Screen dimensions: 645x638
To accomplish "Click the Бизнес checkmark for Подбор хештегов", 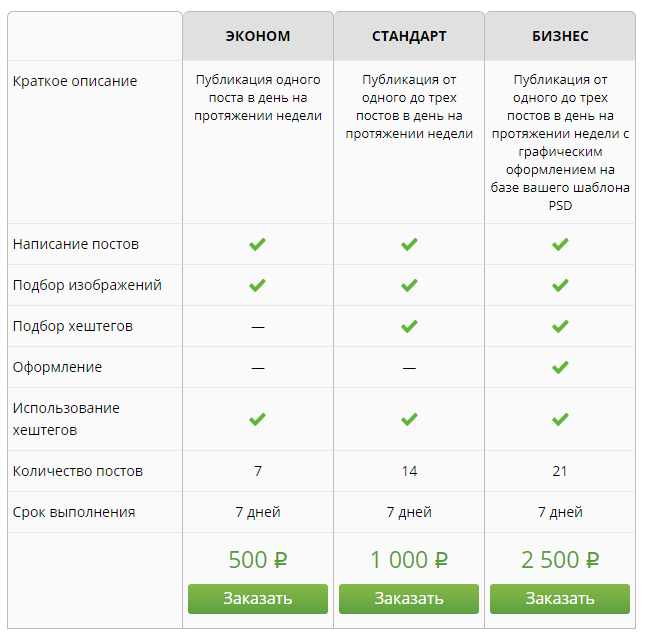I will 560,326.
